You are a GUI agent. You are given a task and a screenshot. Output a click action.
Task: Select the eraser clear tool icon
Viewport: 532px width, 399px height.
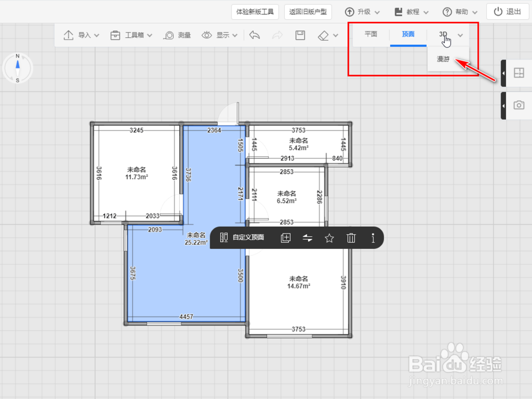[323, 35]
